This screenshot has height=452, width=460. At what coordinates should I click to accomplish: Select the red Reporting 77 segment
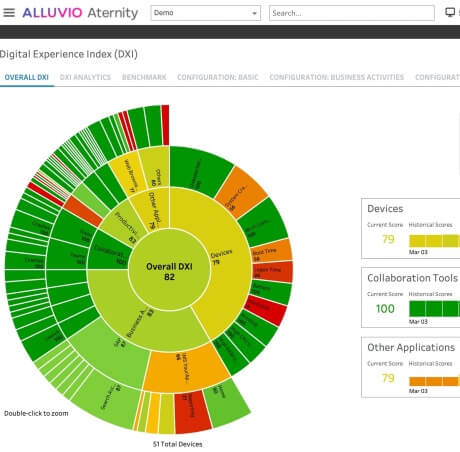tap(193, 412)
